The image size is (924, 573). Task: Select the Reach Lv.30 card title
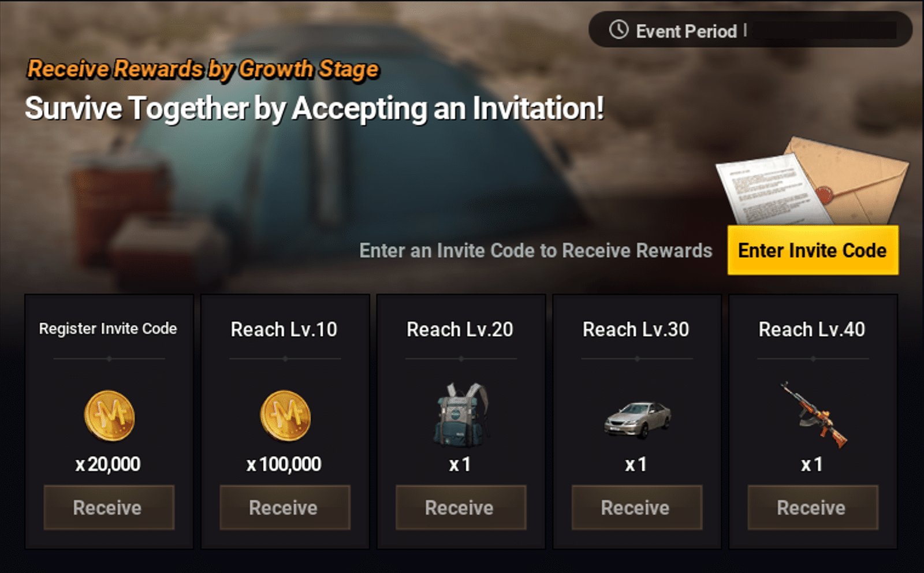click(636, 329)
